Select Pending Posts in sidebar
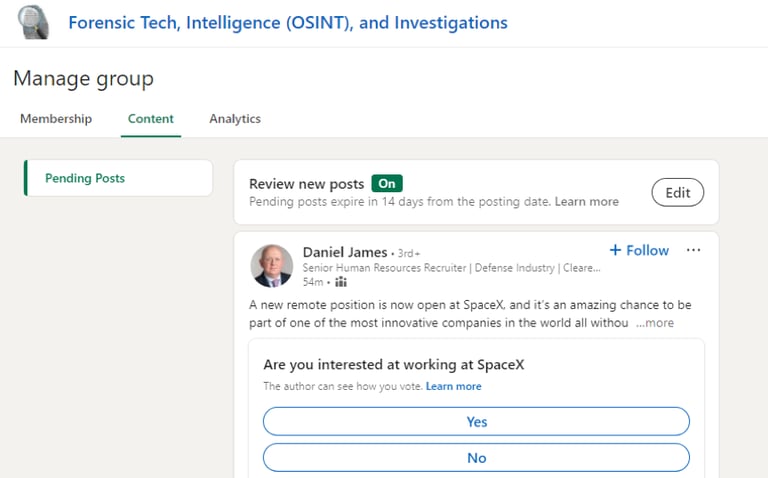This screenshot has height=478, width=768. point(119,178)
